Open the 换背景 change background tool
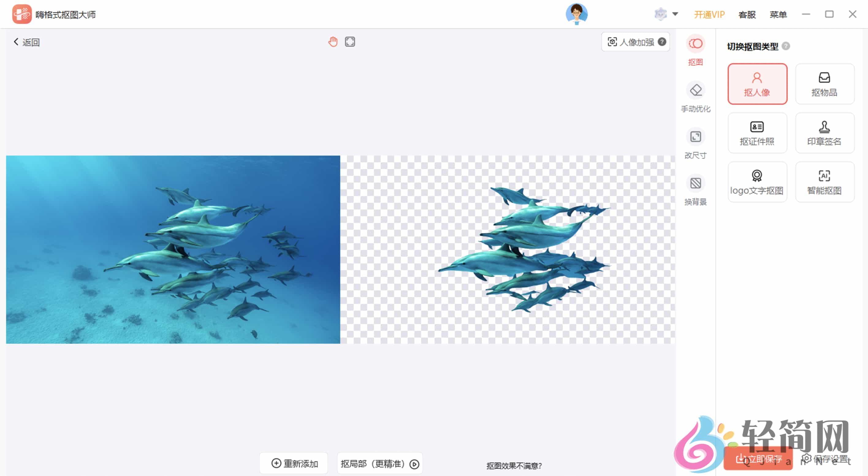Image resolution: width=868 pixels, height=476 pixels. 695,190
